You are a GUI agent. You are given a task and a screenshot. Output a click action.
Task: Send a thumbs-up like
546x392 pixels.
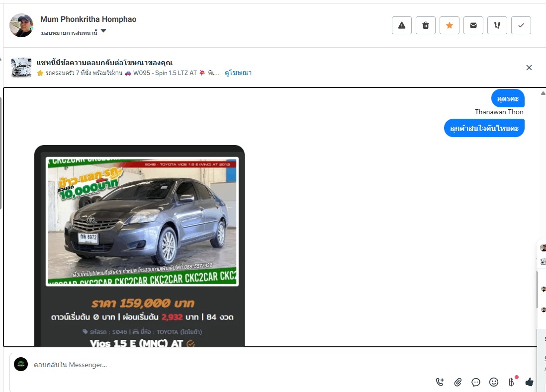point(529,382)
